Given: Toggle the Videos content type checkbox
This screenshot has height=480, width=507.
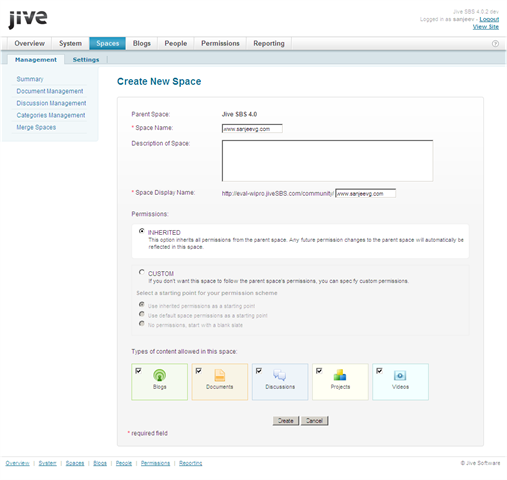Looking at the screenshot, I should pos(379,371).
